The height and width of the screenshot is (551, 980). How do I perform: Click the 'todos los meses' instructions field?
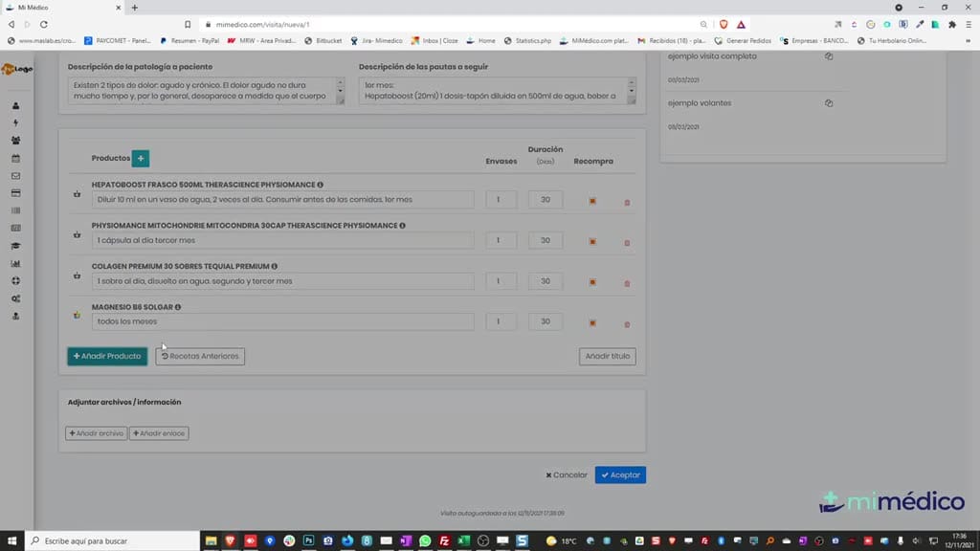282,321
